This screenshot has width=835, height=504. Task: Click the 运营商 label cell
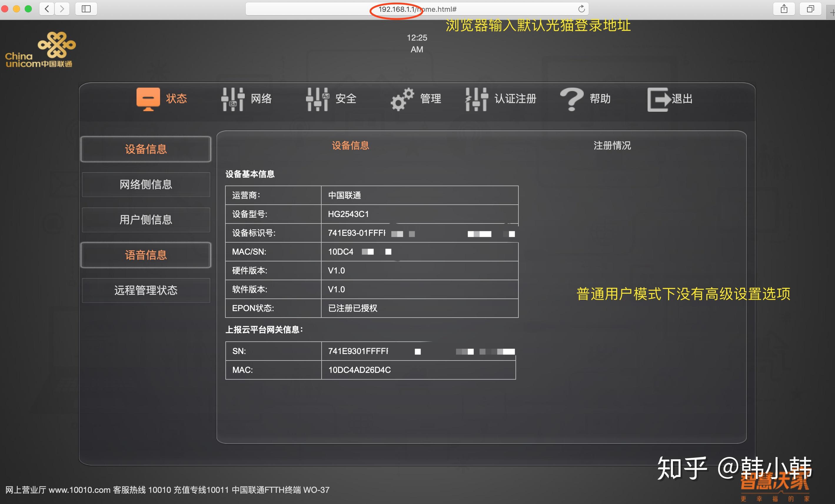tap(273, 195)
